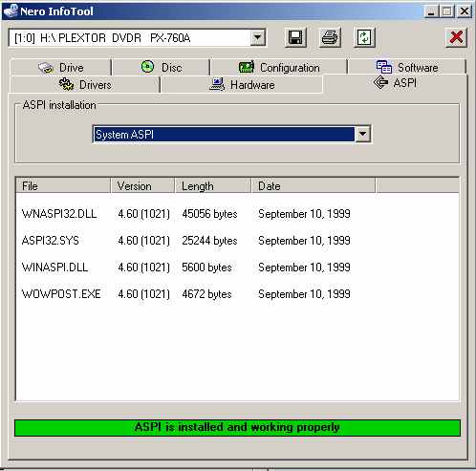Go to the Hardware tab
The image size is (476, 471).
tap(242, 85)
